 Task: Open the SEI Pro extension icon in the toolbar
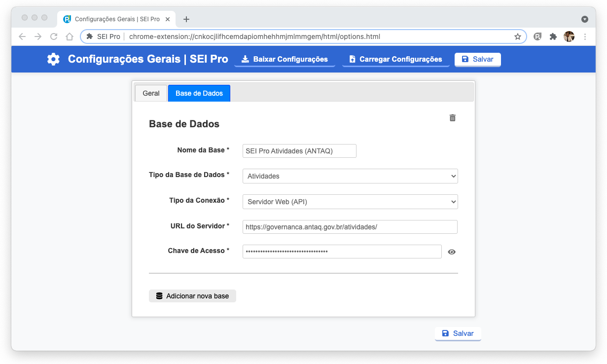(x=537, y=36)
